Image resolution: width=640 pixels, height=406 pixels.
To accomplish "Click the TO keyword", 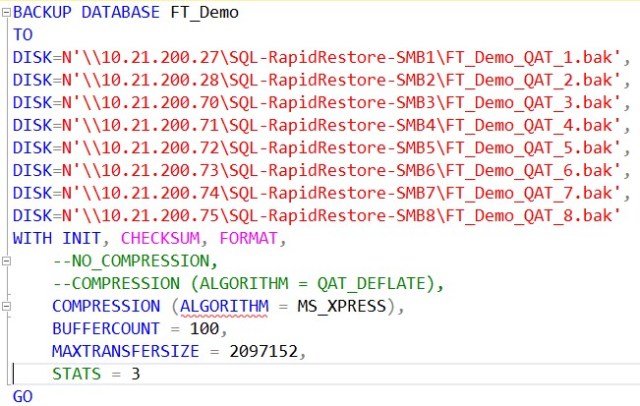I will point(23,35).
